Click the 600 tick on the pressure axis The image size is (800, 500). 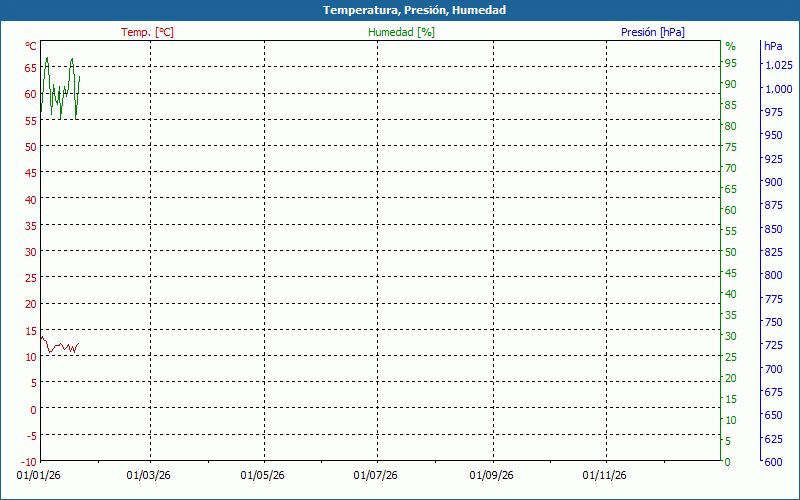tap(772, 462)
